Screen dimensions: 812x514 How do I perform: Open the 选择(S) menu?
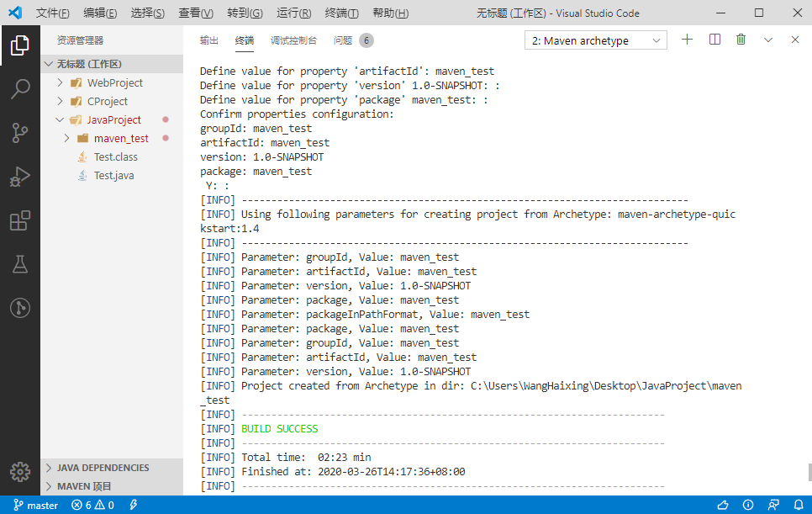pos(148,13)
